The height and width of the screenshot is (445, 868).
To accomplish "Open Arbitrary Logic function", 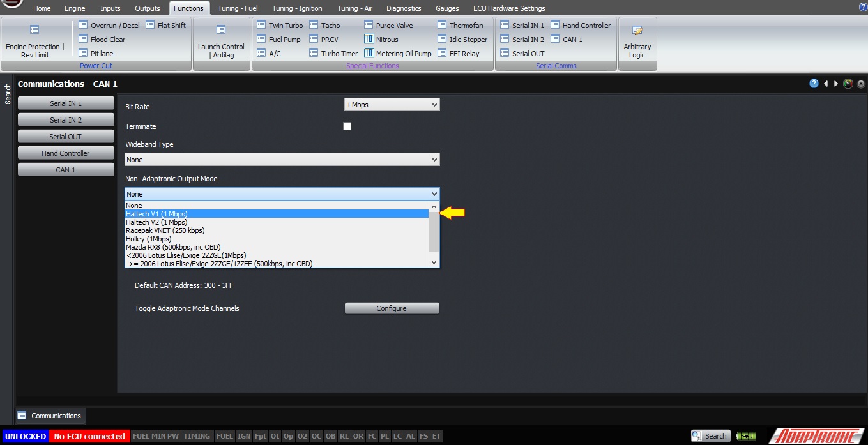I will [637, 42].
